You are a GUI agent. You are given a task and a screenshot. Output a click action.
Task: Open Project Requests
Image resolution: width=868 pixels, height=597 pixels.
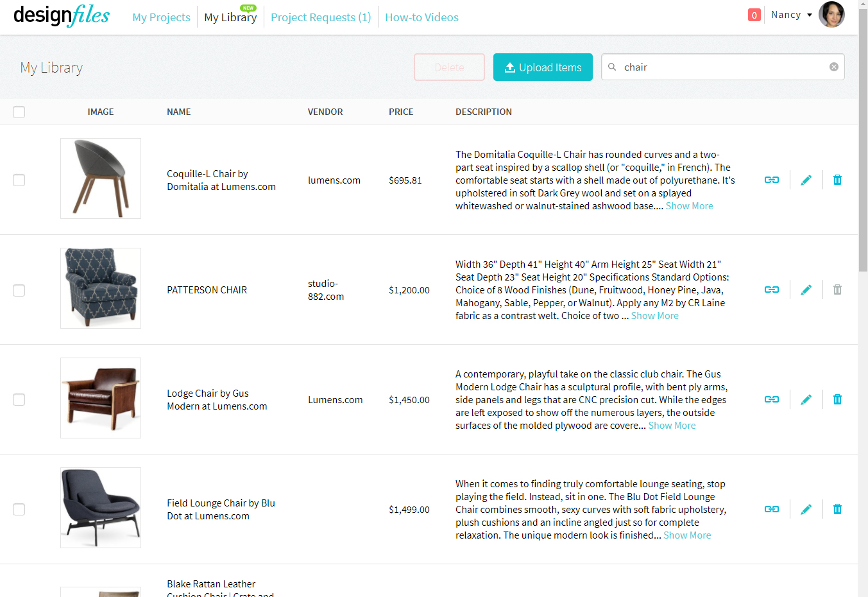pos(320,17)
